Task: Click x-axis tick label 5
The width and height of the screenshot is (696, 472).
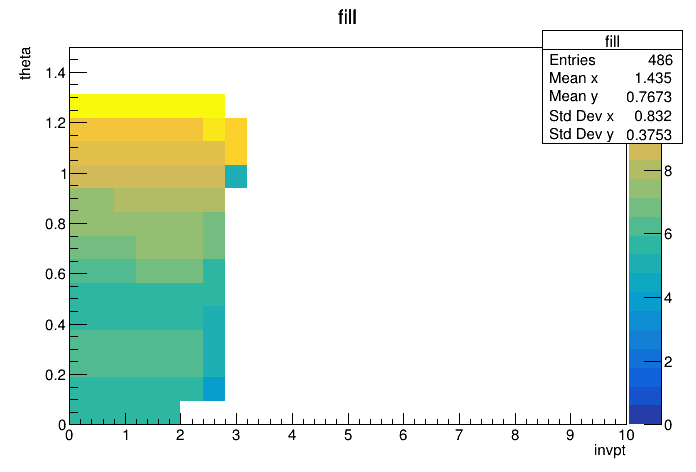Action: point(348,435)
